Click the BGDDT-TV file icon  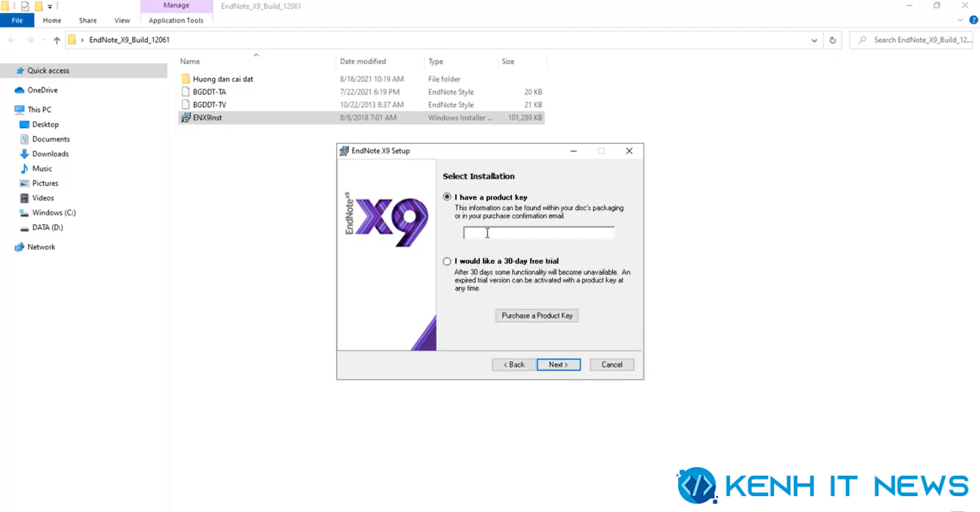click(186, 105)
